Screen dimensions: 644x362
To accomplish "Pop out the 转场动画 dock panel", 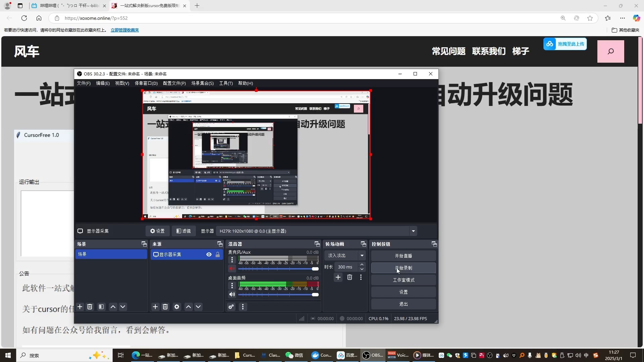I will (x=363, y=244).
